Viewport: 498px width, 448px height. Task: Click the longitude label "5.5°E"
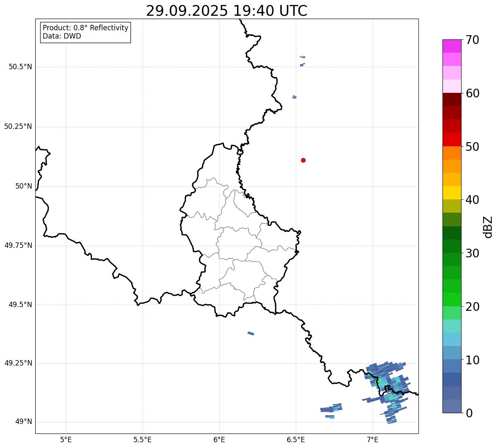point(143,439)
